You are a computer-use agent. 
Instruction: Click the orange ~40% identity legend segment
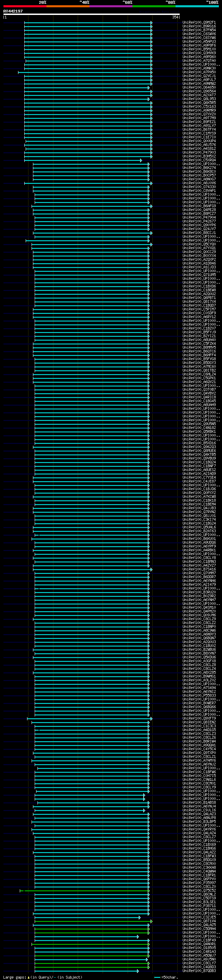tap(68, 6)
